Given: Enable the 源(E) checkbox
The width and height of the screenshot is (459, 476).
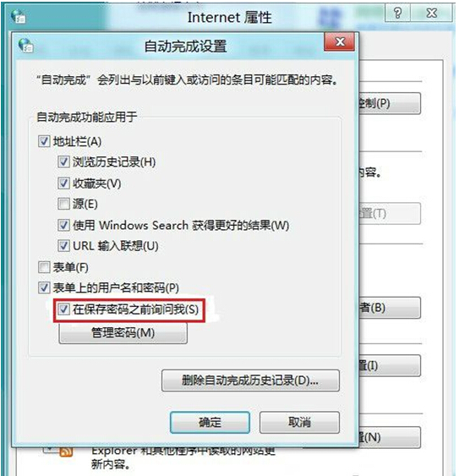Looking at the screenshot, I should pos(63,204).
